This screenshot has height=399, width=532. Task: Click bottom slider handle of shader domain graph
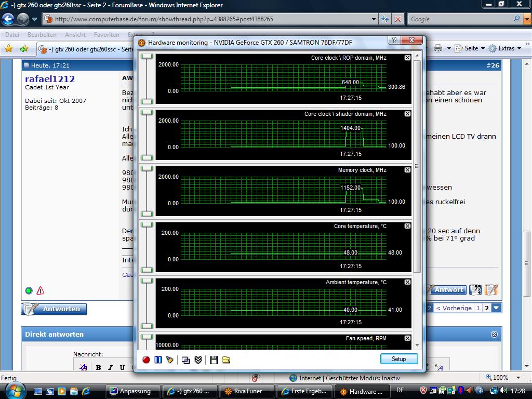(147, 157)
